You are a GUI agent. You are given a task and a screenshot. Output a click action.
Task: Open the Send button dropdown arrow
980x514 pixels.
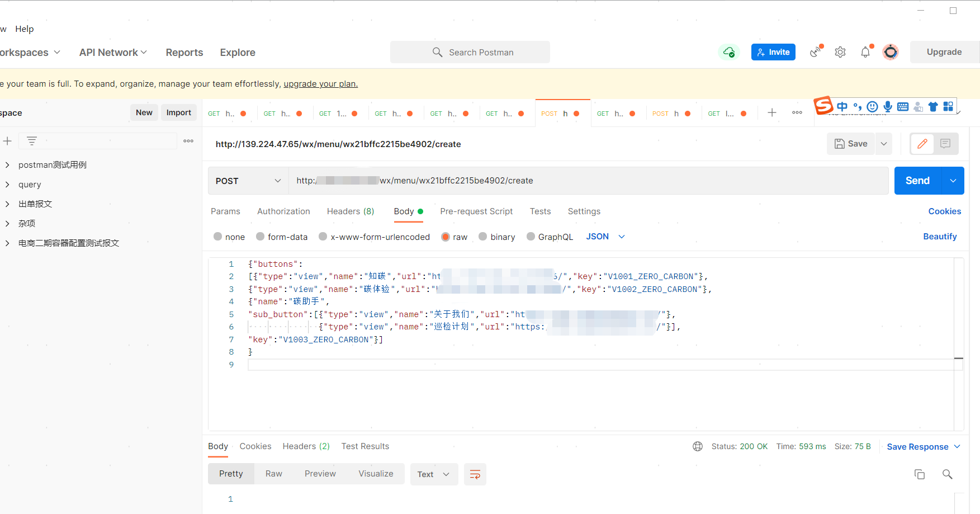pyautogui.click(x=953, y=181)
